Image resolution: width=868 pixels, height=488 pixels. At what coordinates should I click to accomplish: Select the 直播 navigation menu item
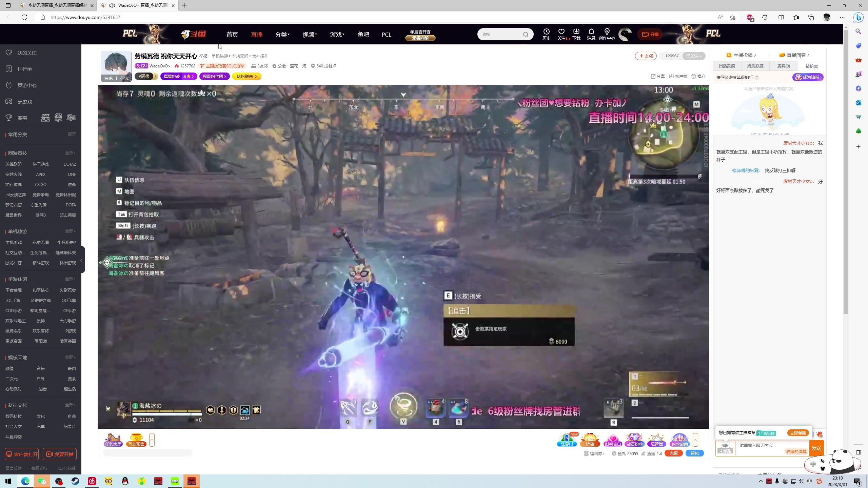click(x=256, y=35)
